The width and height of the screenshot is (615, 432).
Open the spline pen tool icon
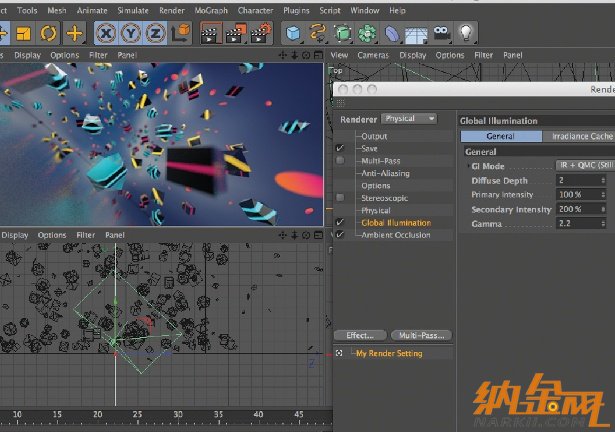click(x=318, y=33)
